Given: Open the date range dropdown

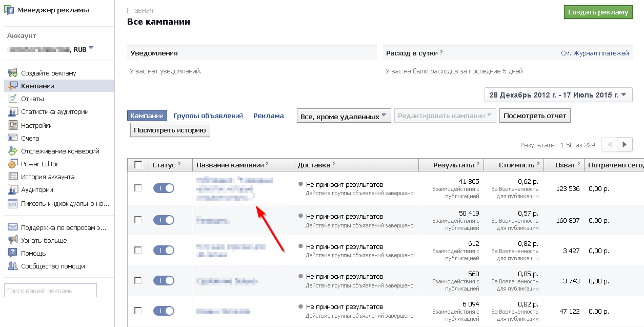Looking at the screenshot, I should pyautogui.click(x=558, y=95).
